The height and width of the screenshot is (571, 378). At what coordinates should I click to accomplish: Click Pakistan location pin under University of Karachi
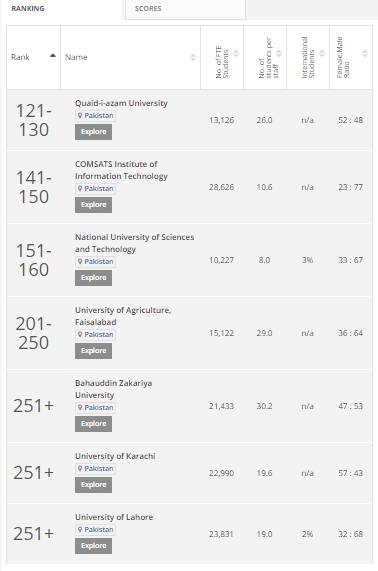(x=80, y=468)
